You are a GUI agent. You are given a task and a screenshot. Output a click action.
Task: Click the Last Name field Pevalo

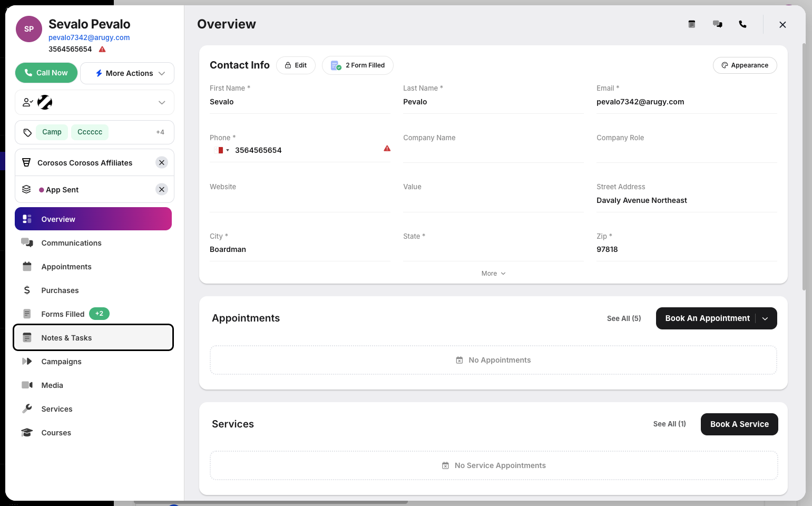[x=493, y=102]
